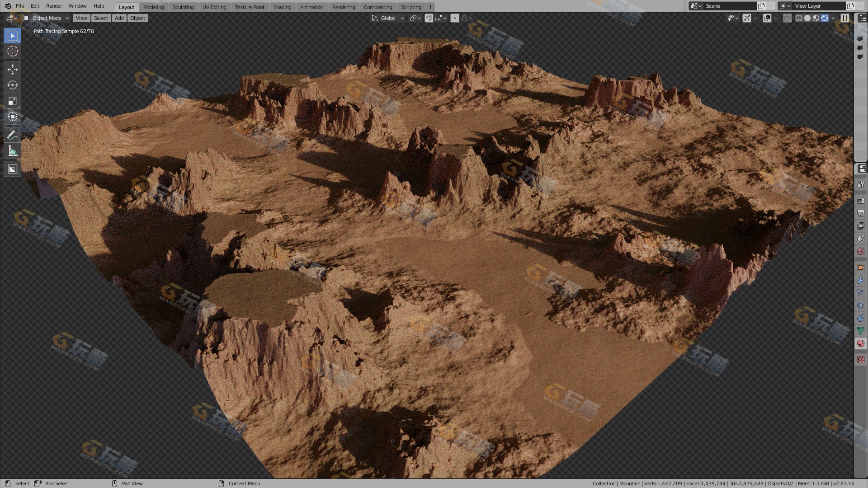Image resolution: width=868 pixels, height=488 pixels.
Task: Open Active Tool properties tab
Action: coord(861,184)
